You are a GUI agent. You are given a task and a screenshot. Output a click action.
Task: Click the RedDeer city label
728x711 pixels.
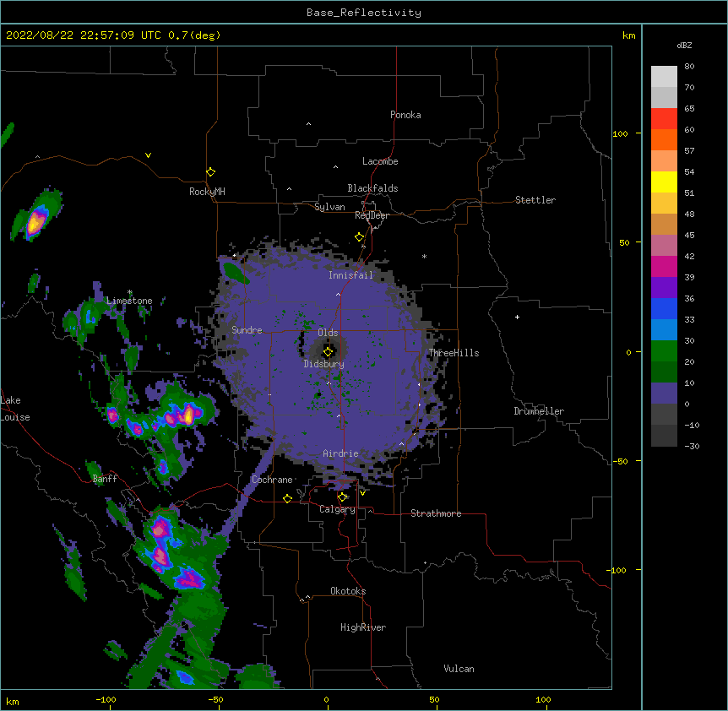372,215
